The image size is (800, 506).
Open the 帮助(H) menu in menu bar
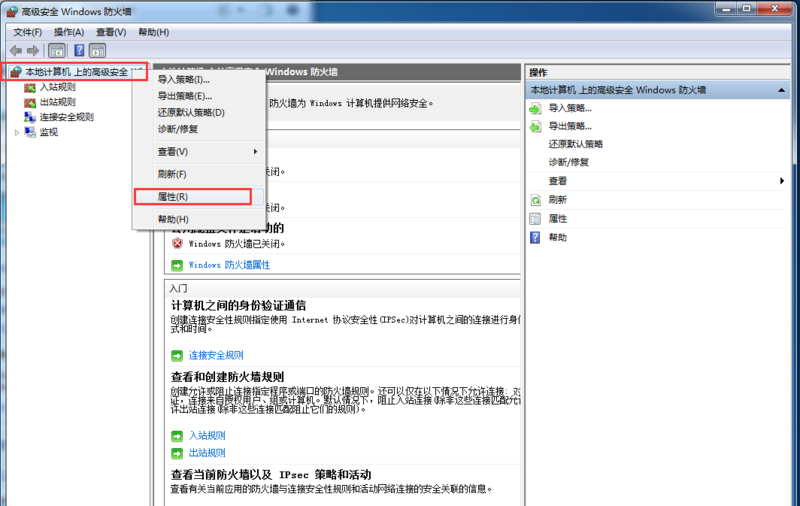click(154, 32)
